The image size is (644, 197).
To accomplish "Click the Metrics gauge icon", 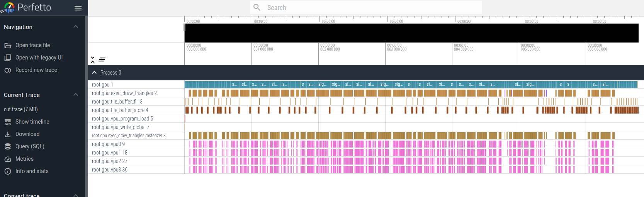I will pos(8,159).
